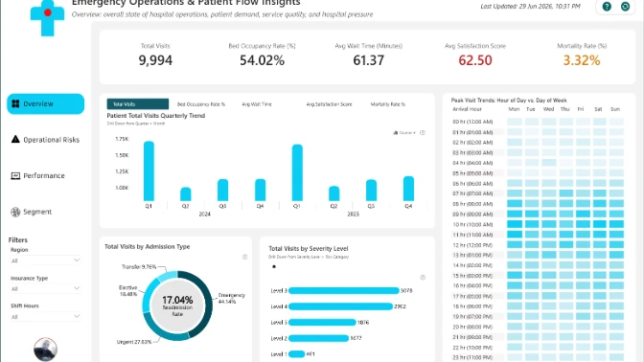The image size is (644, 362).
Task: Switch to the Avg Wait Time tab
Action: [257, 104]
